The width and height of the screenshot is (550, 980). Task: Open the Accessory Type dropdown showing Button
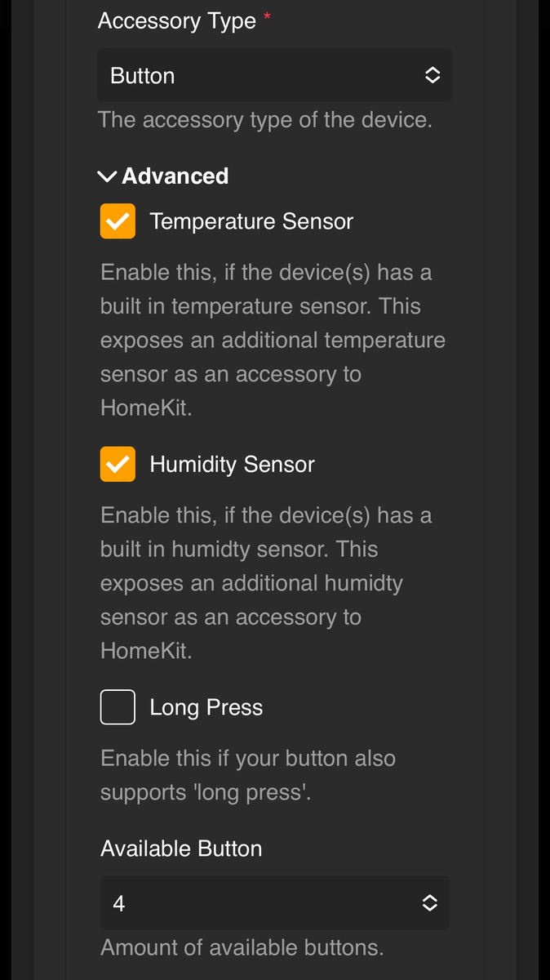pos(261,76)
